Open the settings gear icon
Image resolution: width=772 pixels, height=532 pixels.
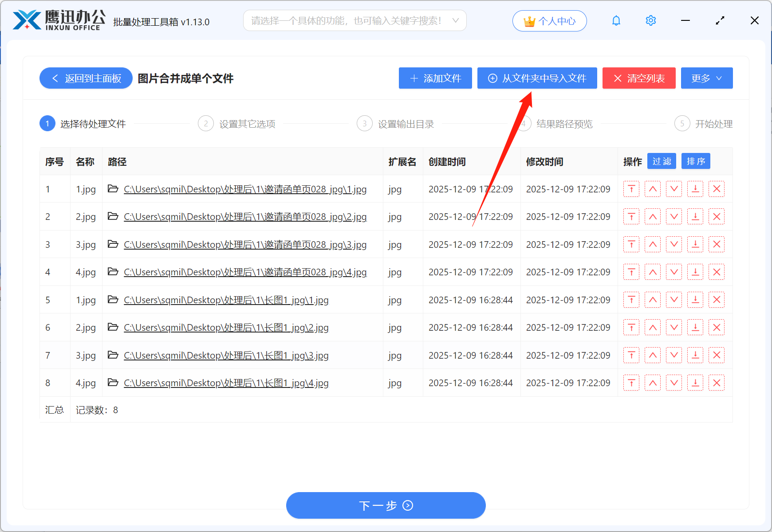[x=650, y=20]
